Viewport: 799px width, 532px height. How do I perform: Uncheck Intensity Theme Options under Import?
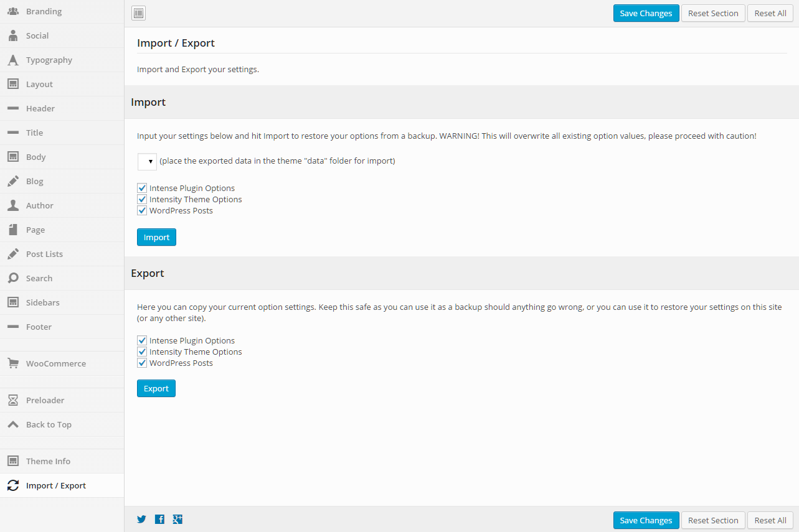click(142, 199)
